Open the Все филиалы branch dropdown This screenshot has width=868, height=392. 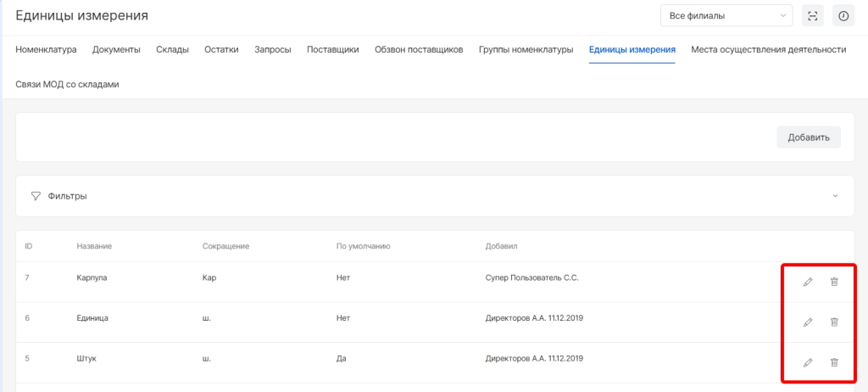[x=726, y=15]
